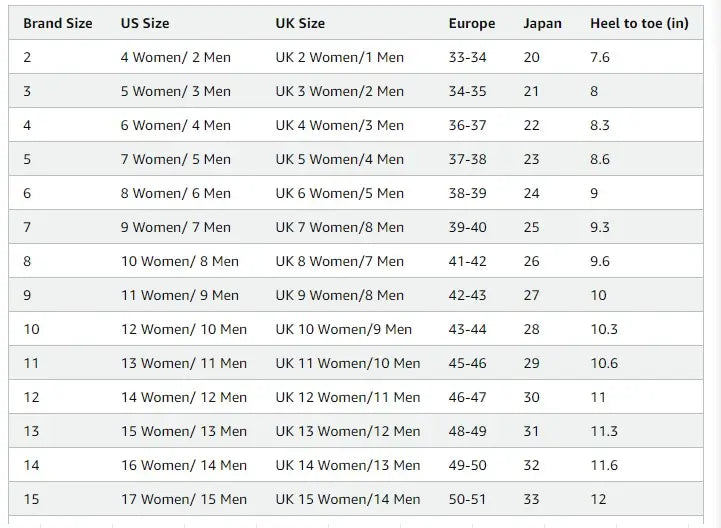
Task: Click the heel to toe value 9.3
Action: click(600, 227)
